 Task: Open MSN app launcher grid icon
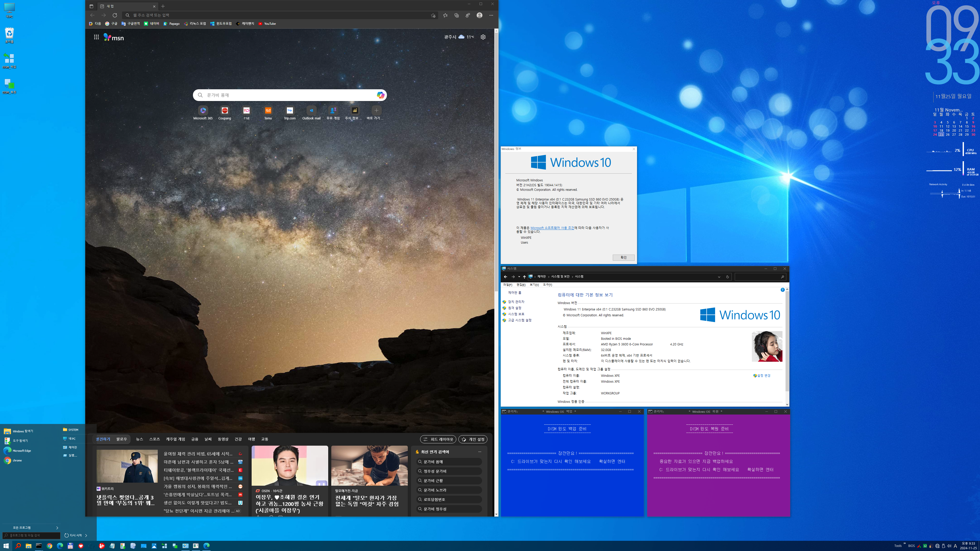coord(96,37)
